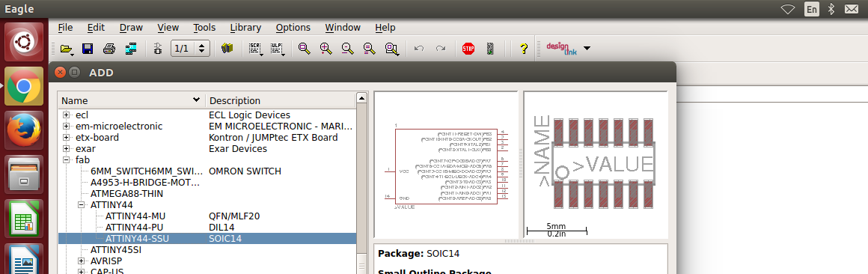
Task: Click the SOIC14 package footprint preview
Action: [595, 165]
